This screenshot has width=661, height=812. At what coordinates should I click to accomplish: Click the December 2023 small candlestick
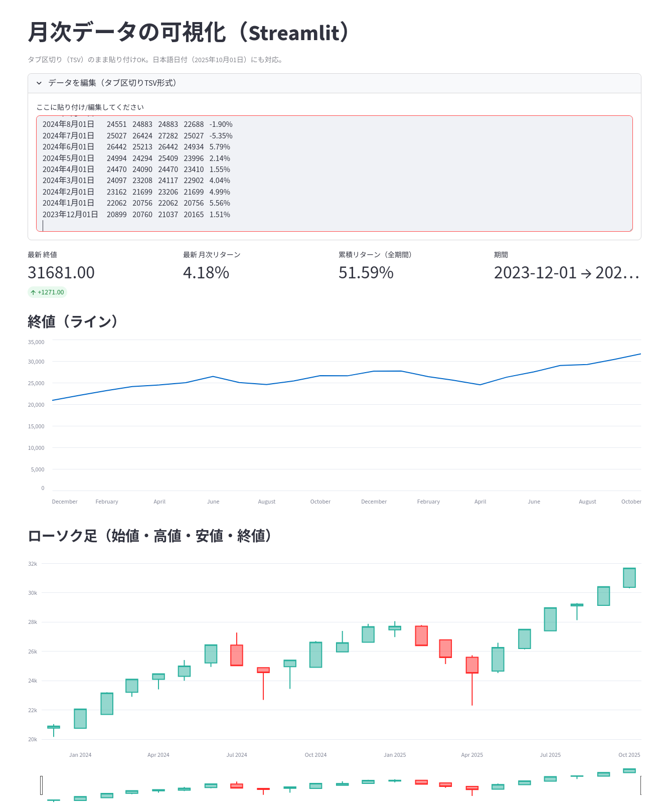coord(54,727)
